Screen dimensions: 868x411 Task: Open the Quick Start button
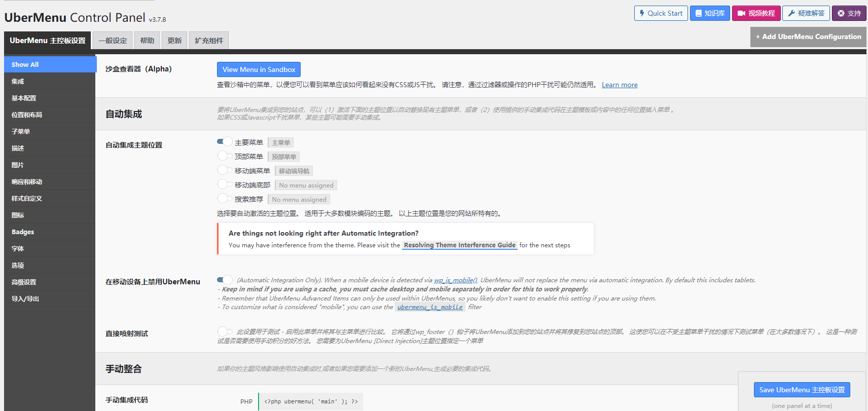[x=661, y=13]
